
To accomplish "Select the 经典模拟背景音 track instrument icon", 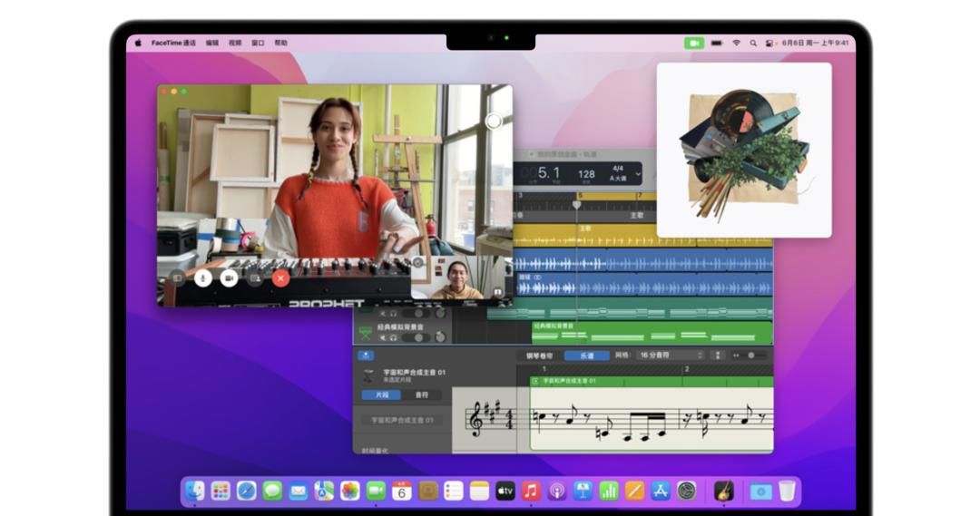I will coord(365,334).
